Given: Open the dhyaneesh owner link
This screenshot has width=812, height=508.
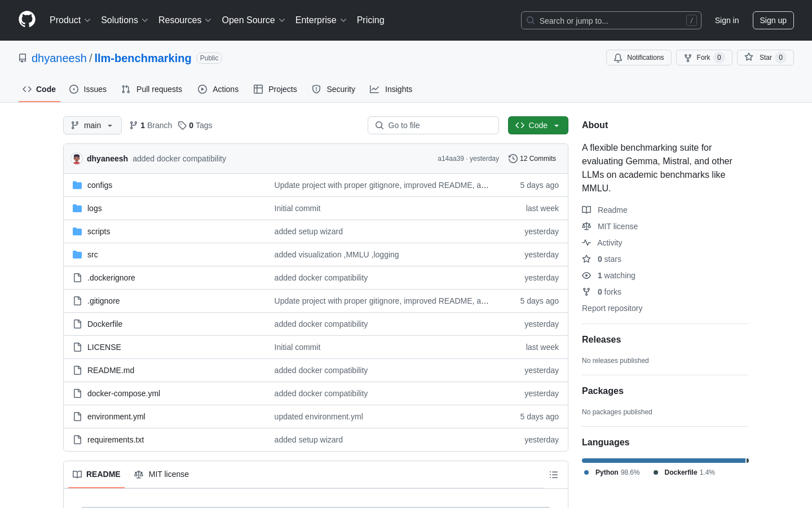Looking at the screenshot, I should (x=59, y=58).
